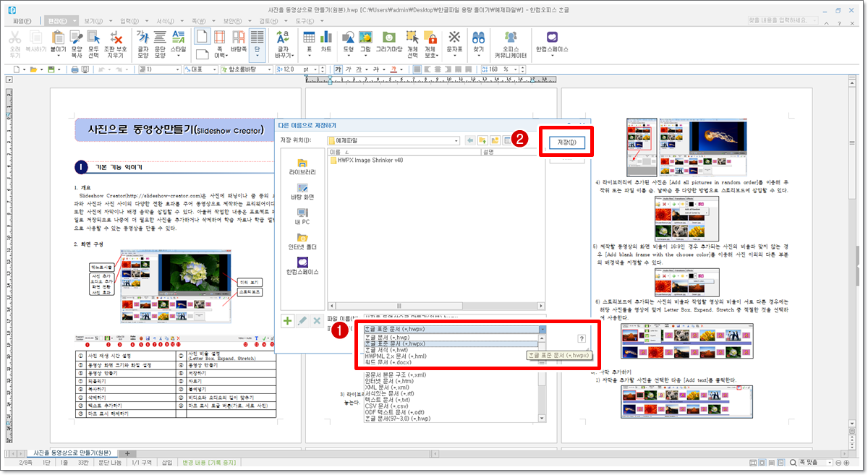Open the 단 columns dropdown
Viewport: 868px width, 475px height.
tap(257, 54)
